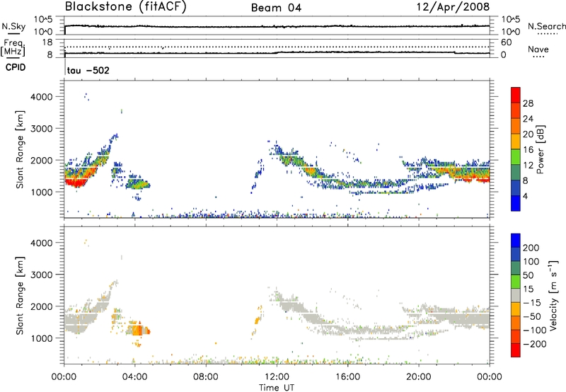566x392 pixels.
Task: Select the 'N.Sky' legend label
Action: (13, 26)
